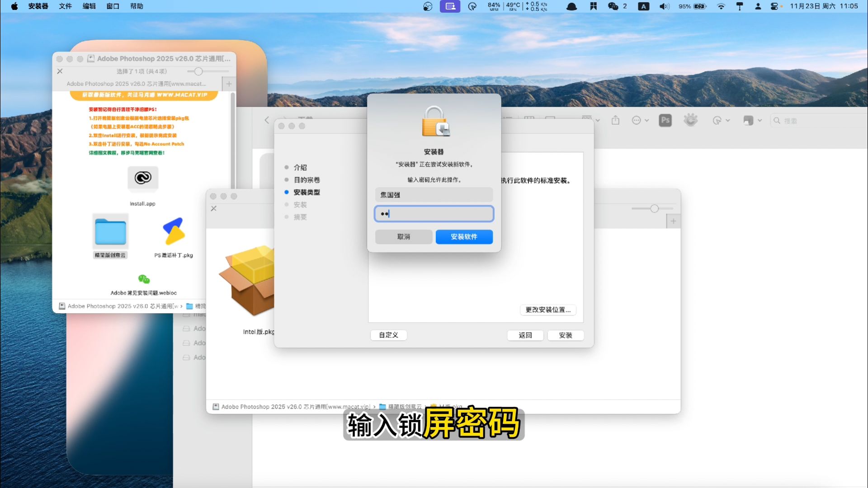Open the cursor icon dropdown in Finder toolbar

pyautogui.click(x=721, y=120)
